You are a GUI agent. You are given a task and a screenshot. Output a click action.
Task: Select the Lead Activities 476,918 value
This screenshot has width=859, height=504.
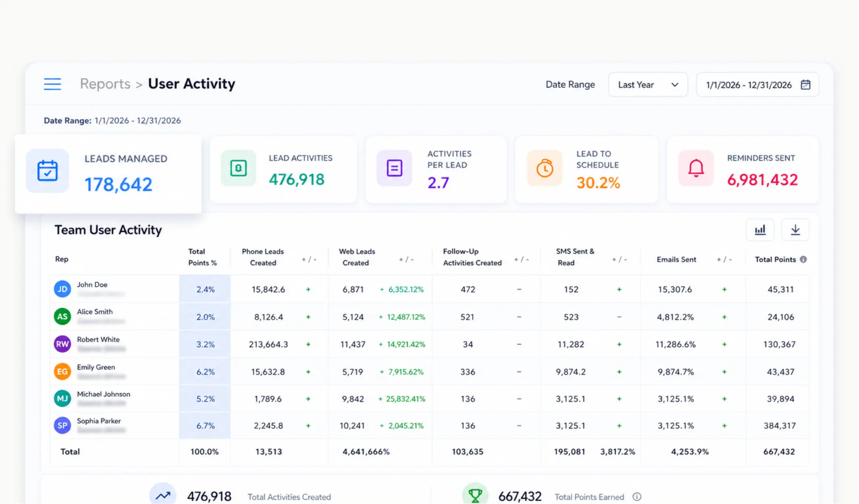point(297,180)
